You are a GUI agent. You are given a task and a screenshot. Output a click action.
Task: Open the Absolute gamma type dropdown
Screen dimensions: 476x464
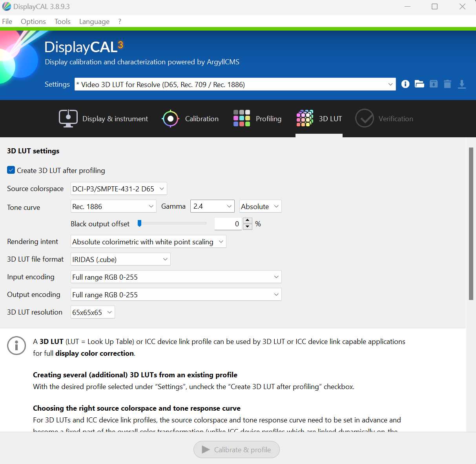pos(261,206)
